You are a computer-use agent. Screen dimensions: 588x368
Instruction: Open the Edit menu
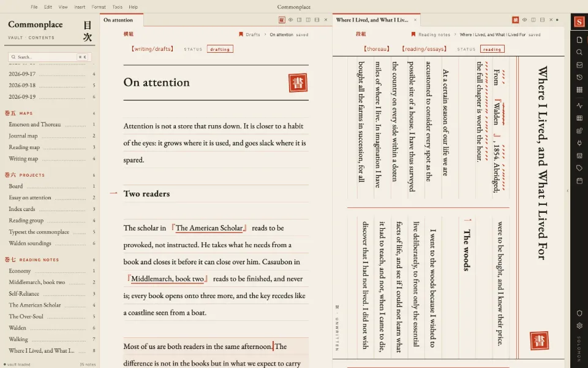tap(48, 7)
